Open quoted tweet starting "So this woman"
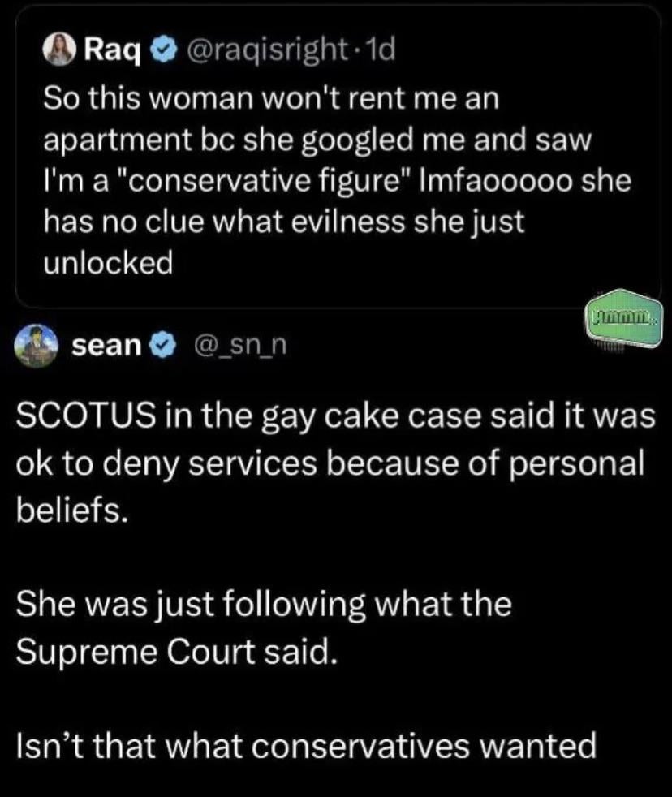672x797 pixels. click(338, 157)
